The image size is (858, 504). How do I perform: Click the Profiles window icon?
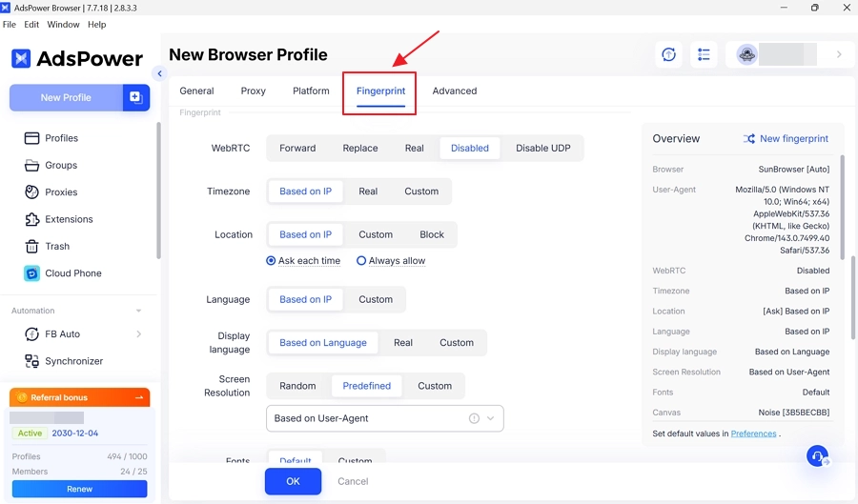point(31,138)
